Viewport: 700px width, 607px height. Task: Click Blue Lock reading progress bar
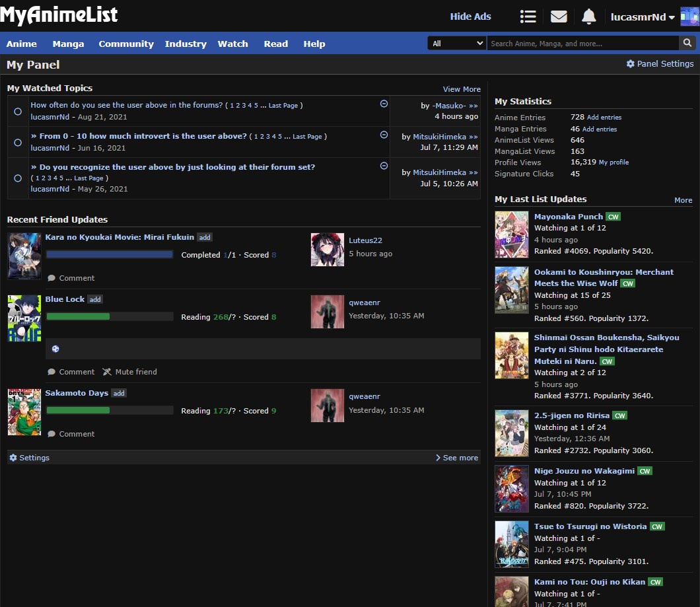point(110,316)
